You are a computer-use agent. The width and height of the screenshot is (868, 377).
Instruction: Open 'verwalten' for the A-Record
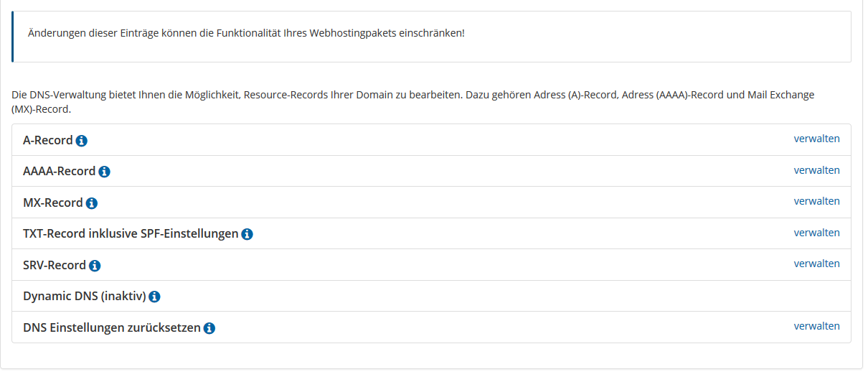(x=816, y=139)
